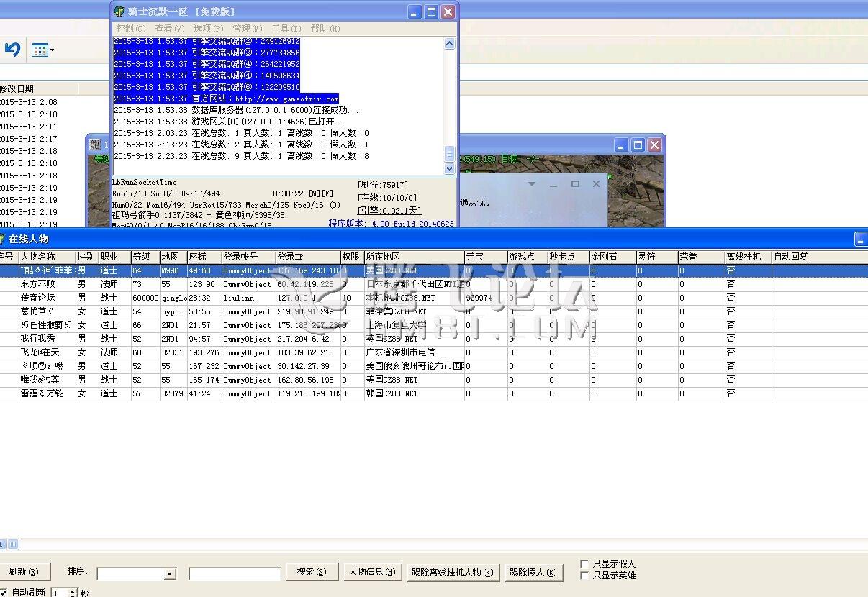Open the view options dropdown arrow beside the grid icon
This screenshot has width=868, height=597.
point(52,50)
